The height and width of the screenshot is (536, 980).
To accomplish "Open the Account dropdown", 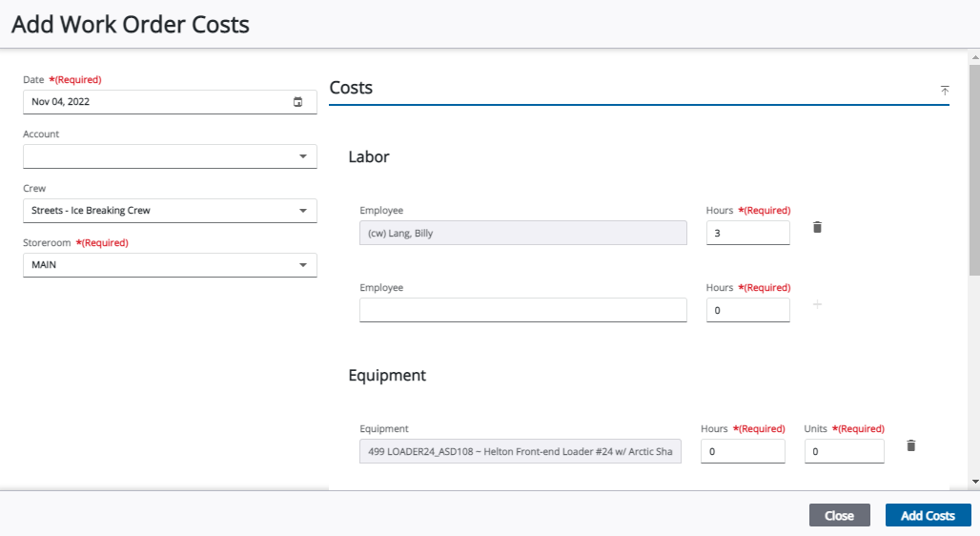I will pyautogui.click(x=170, y=156).
